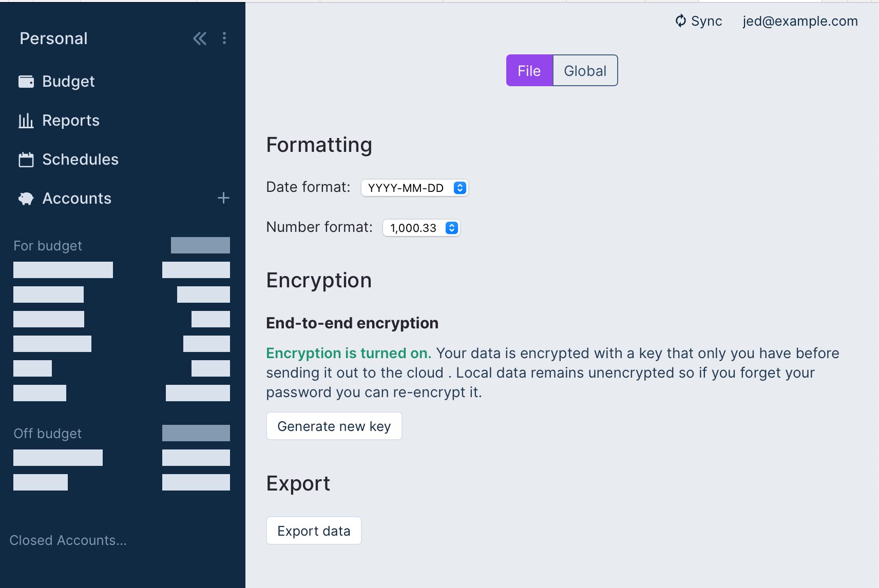Click the Reports bar chart icon

[26, 121]
